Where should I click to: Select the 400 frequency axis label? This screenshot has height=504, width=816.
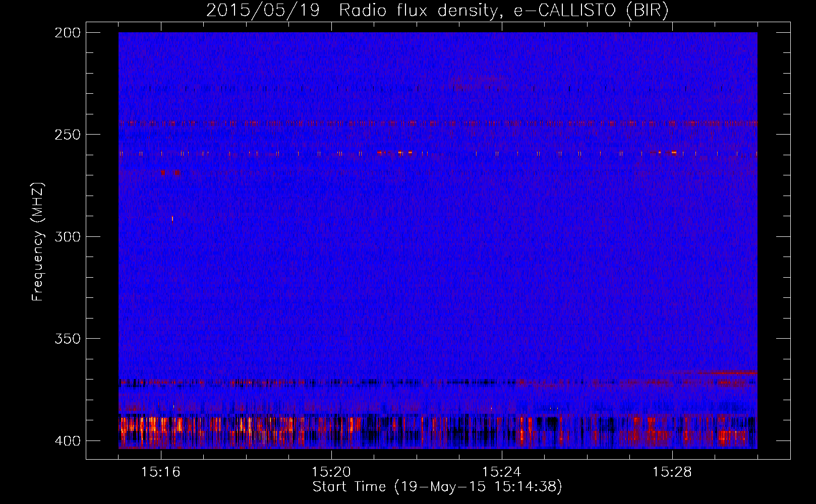pos(67,440)
